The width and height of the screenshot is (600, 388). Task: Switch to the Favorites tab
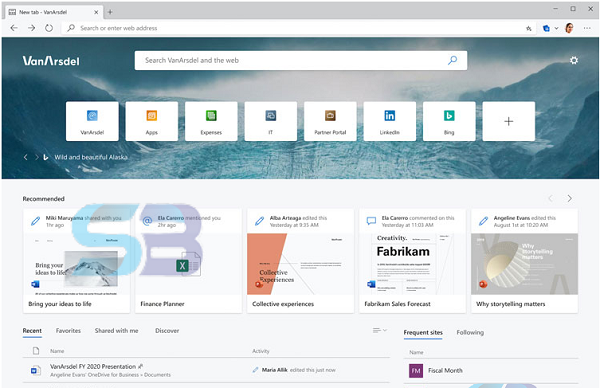68,331
